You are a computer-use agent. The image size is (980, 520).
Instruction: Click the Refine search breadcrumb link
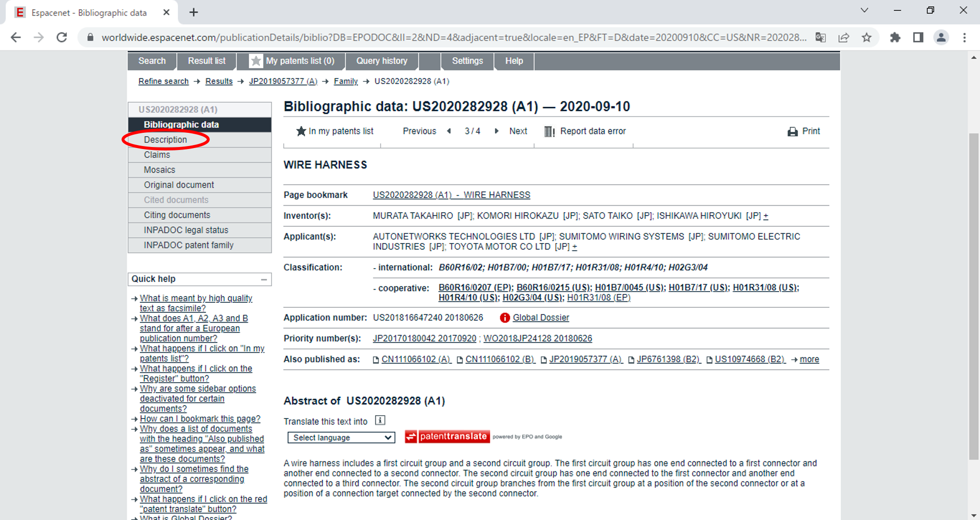pyautogui.click(x=163, y=81)
